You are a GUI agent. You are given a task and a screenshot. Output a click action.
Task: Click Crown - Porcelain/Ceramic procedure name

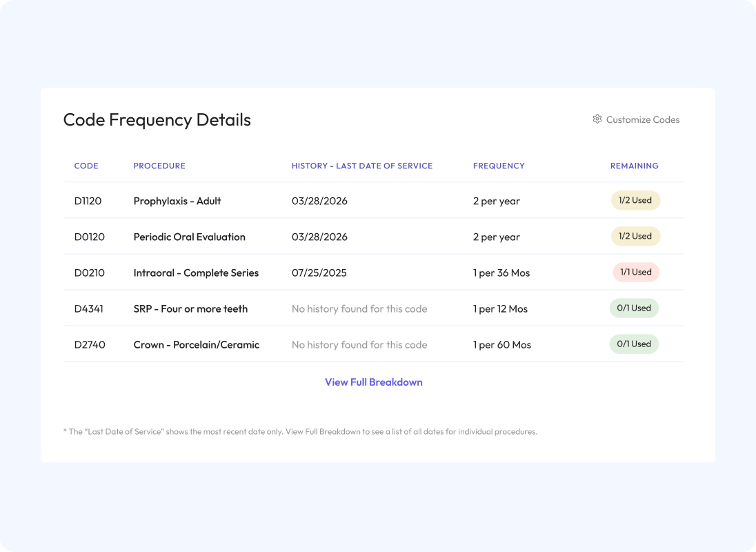pyautogui.click(x=196, y=345)
